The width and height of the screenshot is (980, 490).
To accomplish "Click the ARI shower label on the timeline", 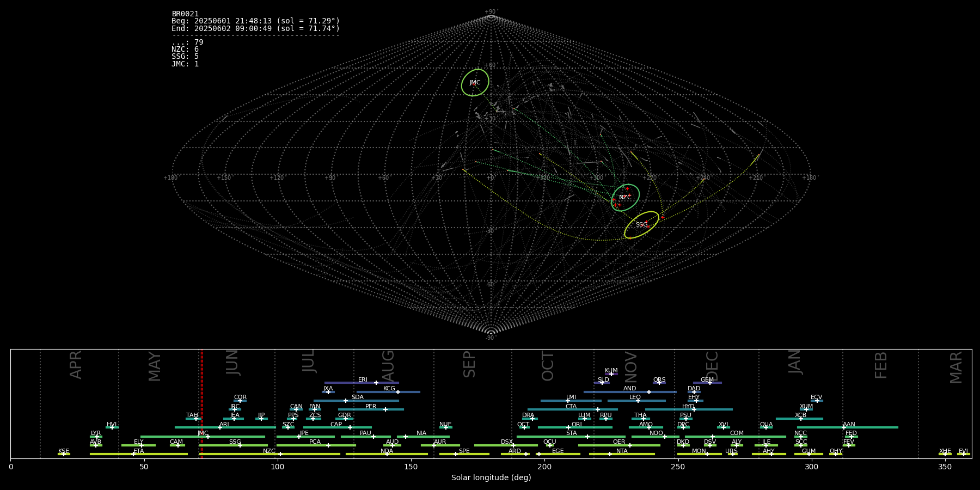I will [224, 425].
